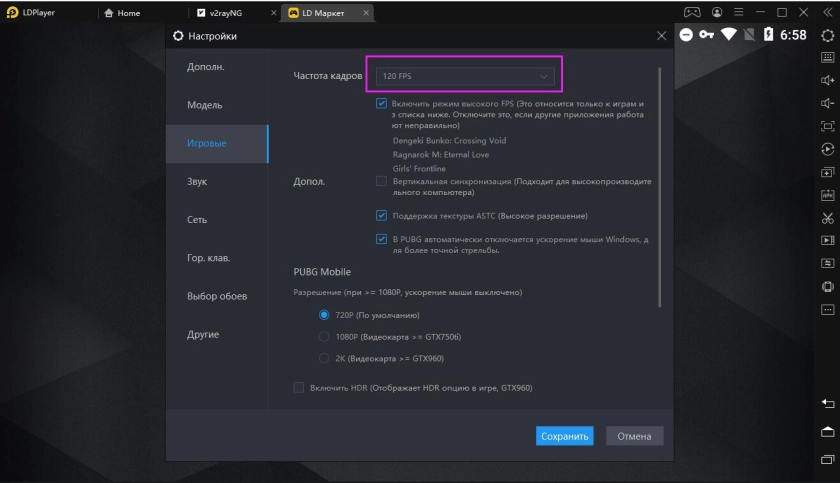Open the Частота кадров 120 FPS dropdown

coord(464,76)
